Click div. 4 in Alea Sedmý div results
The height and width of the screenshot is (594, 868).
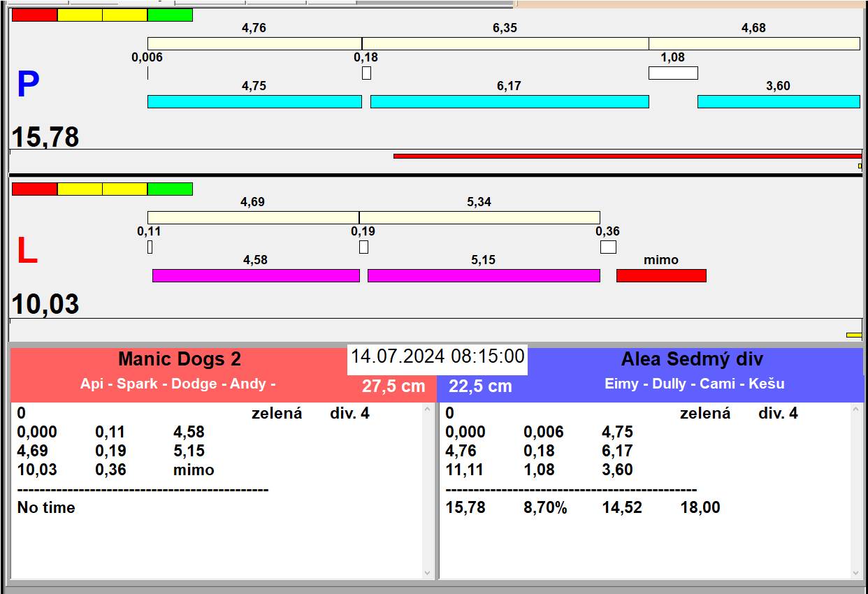pos(778,414)
